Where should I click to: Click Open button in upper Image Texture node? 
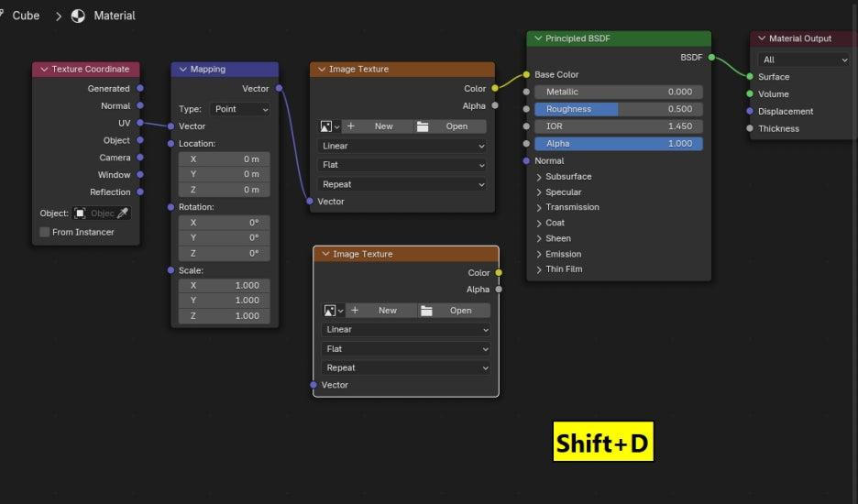pyautogui.click(x=450, y=126)
